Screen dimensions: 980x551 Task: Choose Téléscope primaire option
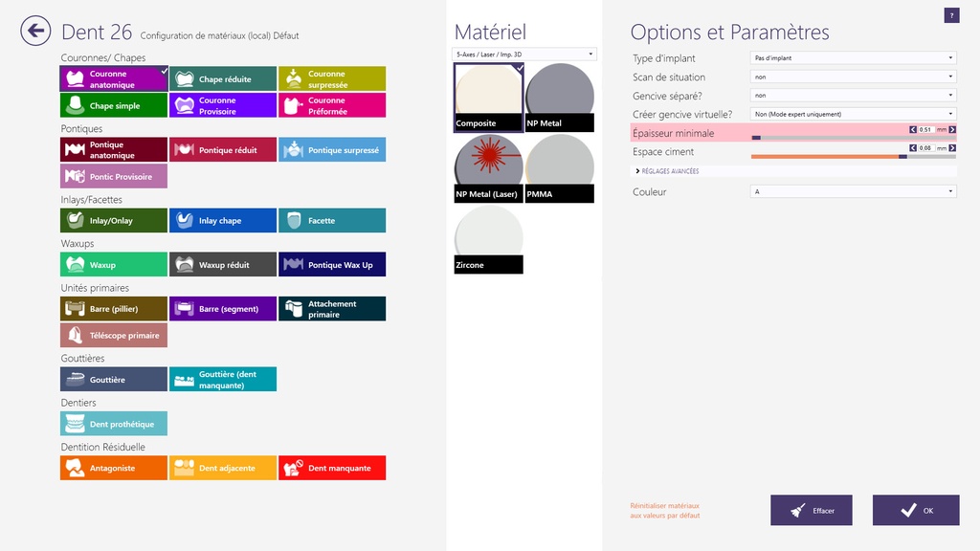pyautogui.click(x=113, y=336)
